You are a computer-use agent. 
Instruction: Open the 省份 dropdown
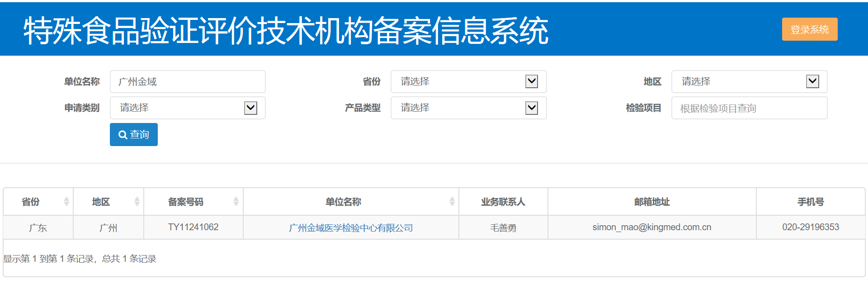(469, 82)
